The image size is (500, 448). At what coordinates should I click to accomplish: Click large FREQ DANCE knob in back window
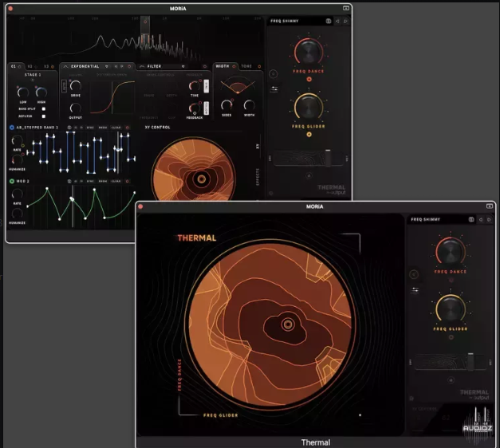tap(309, 52)
